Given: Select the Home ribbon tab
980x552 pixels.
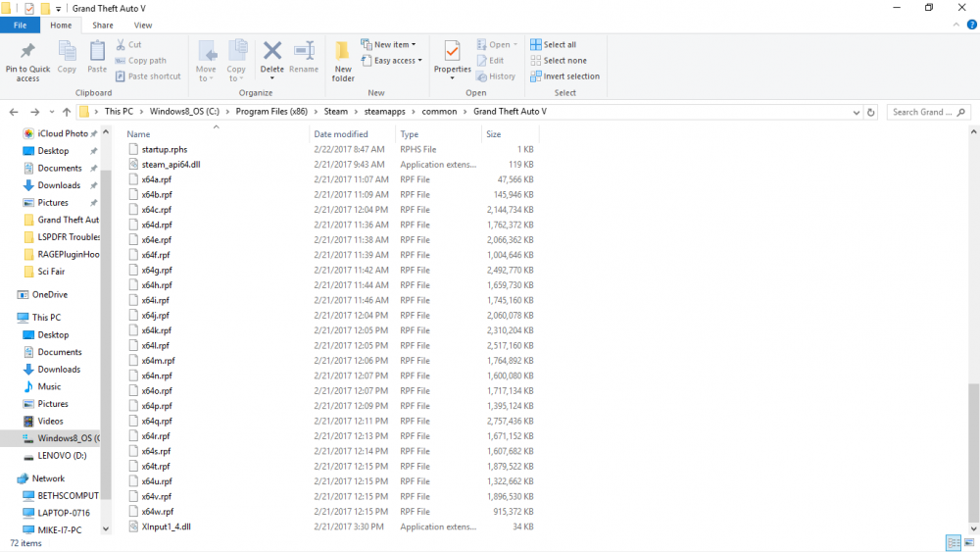Looking at the screenshot, I should click(61, 25).
